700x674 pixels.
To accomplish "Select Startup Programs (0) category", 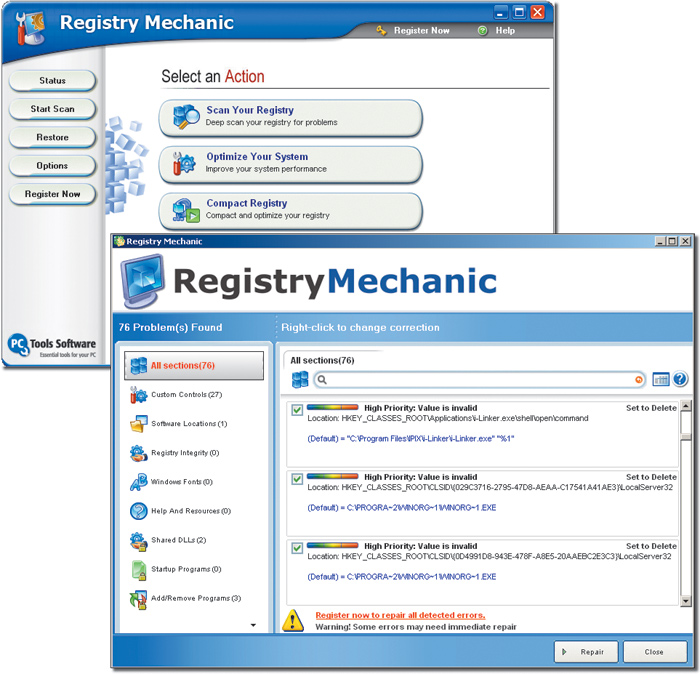I will pyautogui.click(x=186, y=569).
